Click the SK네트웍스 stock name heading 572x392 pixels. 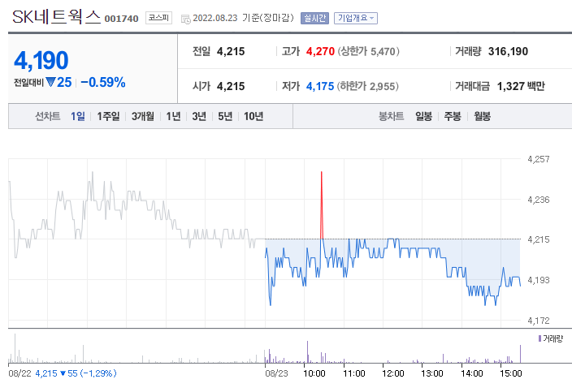[57, 17]
